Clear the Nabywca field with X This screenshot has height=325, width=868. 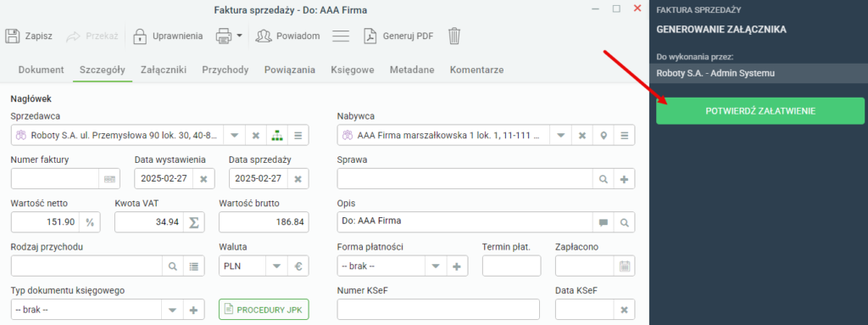click(x=581, y=135)
